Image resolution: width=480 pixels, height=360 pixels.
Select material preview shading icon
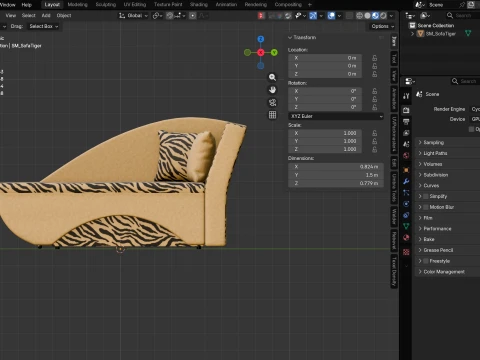click(x=375, y=16)
